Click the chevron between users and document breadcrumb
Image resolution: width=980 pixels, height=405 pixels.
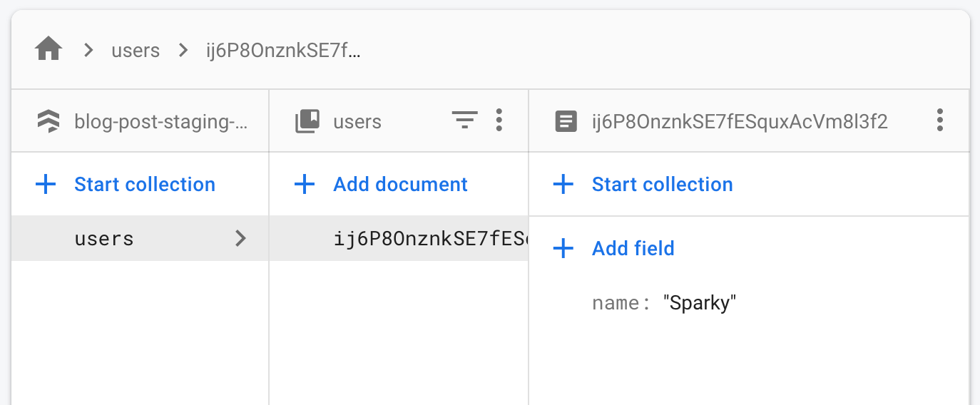click(184, 50)
